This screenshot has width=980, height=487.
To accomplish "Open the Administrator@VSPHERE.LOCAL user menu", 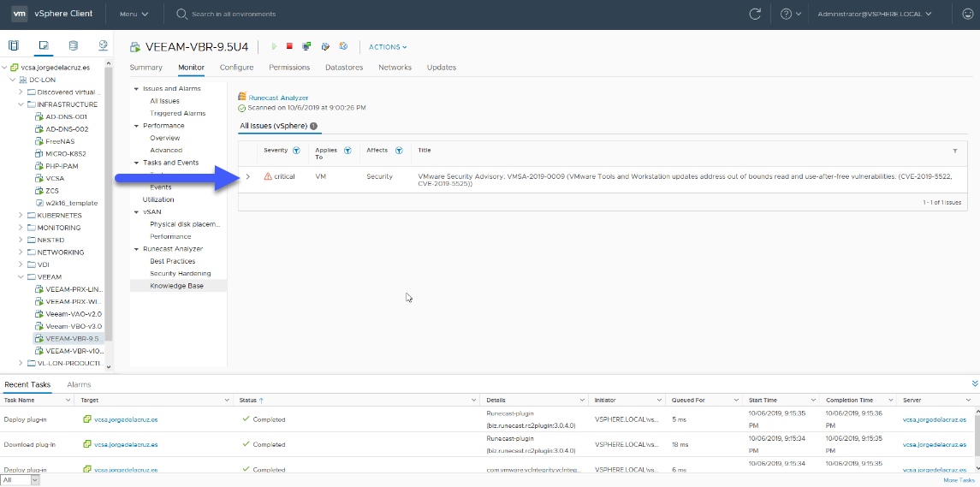I will pos(875,14).
